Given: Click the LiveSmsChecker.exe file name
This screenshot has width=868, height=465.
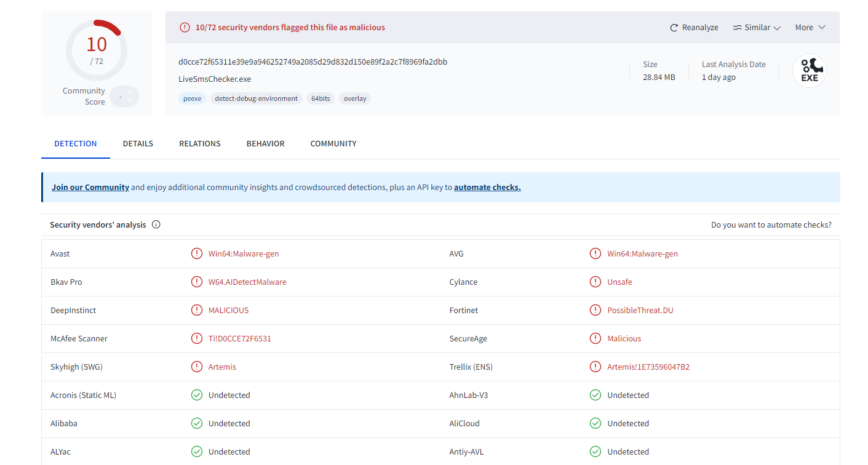Looking at the screenshot, I should [215, 79].
